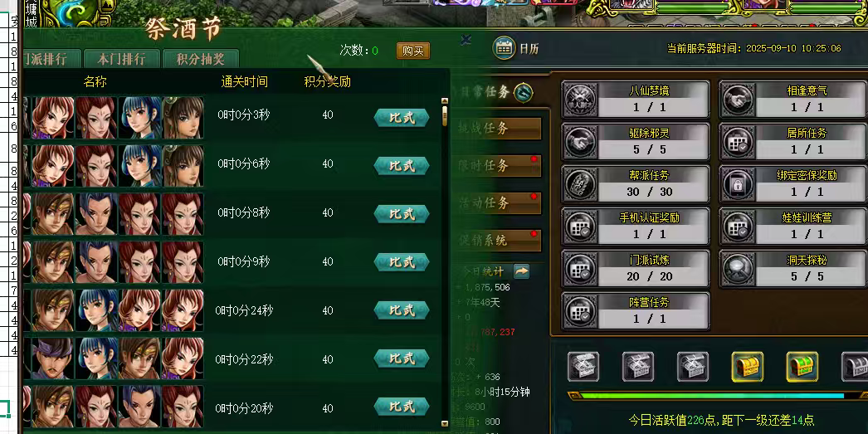Click 比武 for the 0时0分24秒 row
The image size is (868, 434).
[x=402, y=310]
